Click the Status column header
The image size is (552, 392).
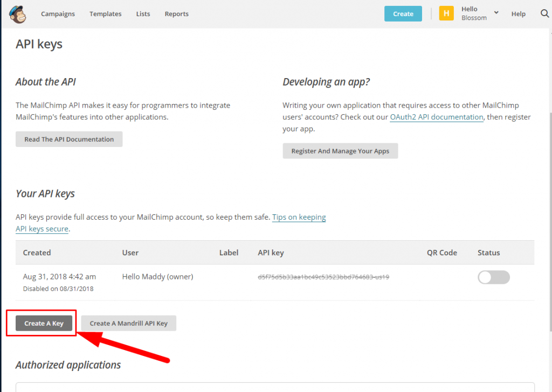pos(488,253)
